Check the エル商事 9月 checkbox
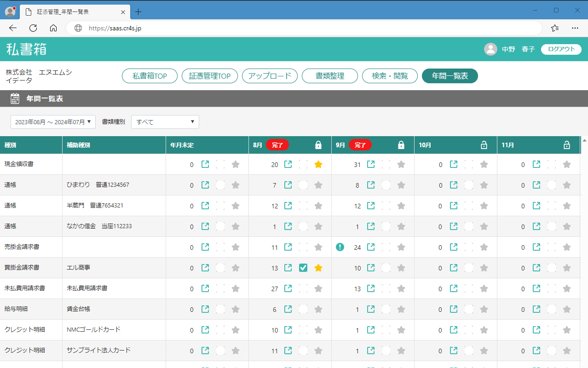The width and height of the screenshot is (588, 368). [386, 268]
